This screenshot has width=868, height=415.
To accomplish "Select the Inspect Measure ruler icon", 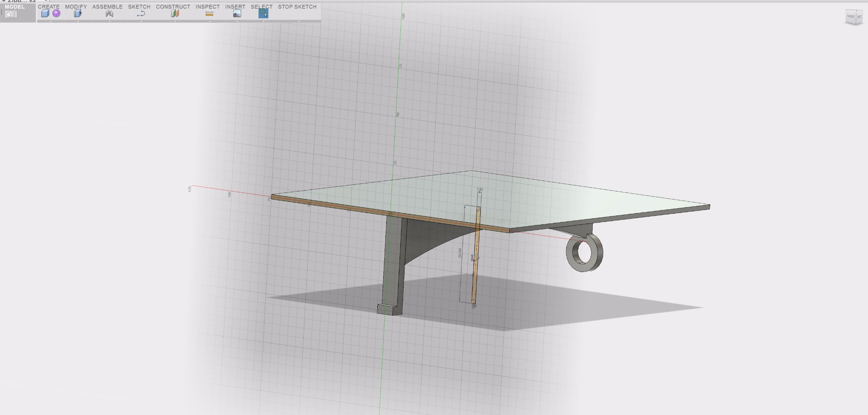I will (x=209, y=14).
